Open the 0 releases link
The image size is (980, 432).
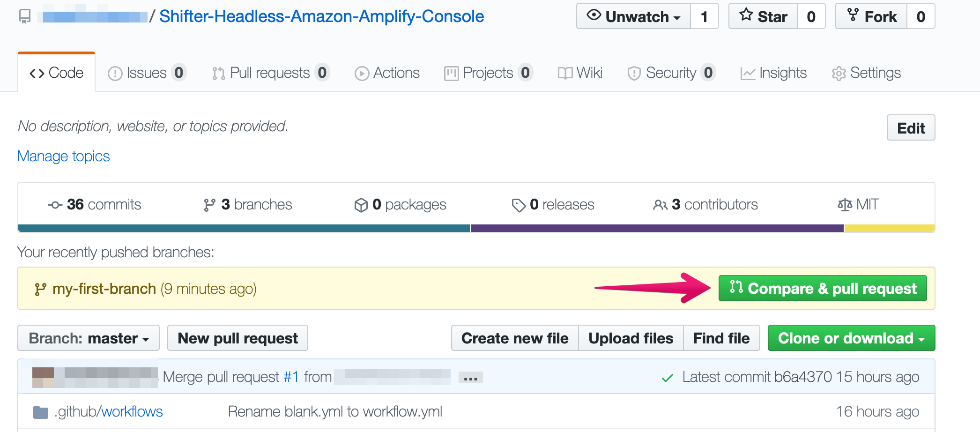click(553, 205)
